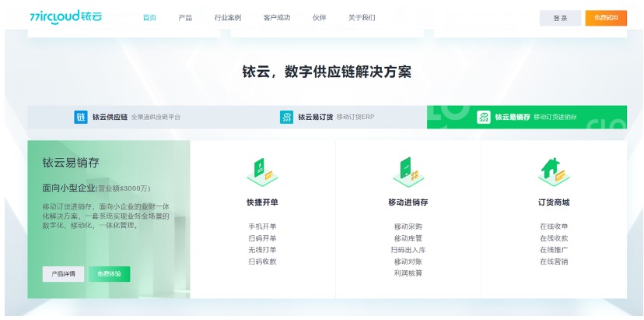Viewport: 644px width, 320px height.
Task: Select 伙伴 in the top navigation
Action: click(319, 17)
